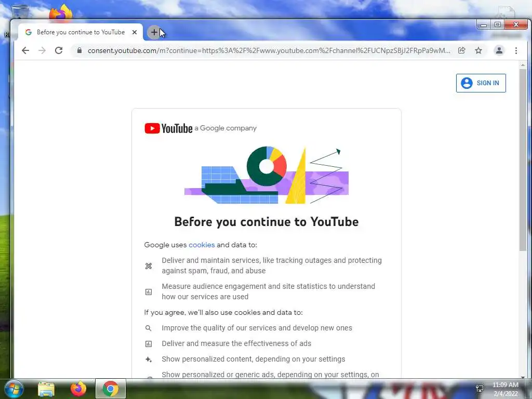532x399 pixels.
Task: Click the share page icon
Action: (x=461, y=50)
